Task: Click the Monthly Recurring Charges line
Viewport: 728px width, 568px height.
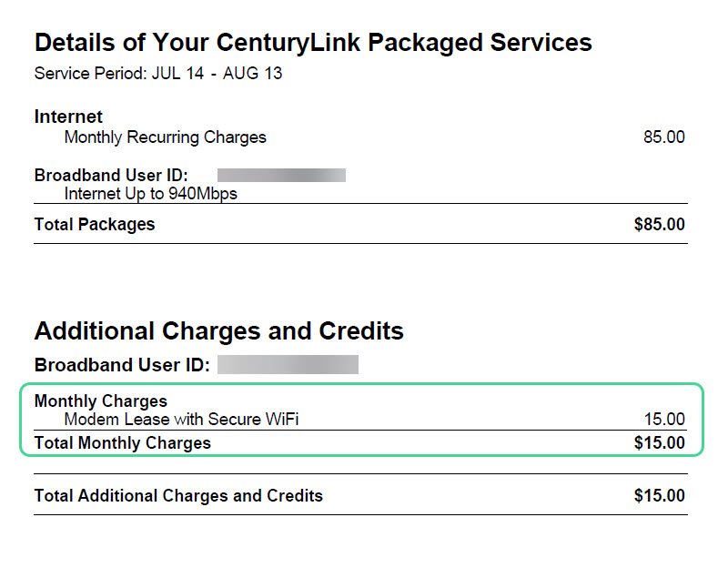Action: tap(165, 137)
